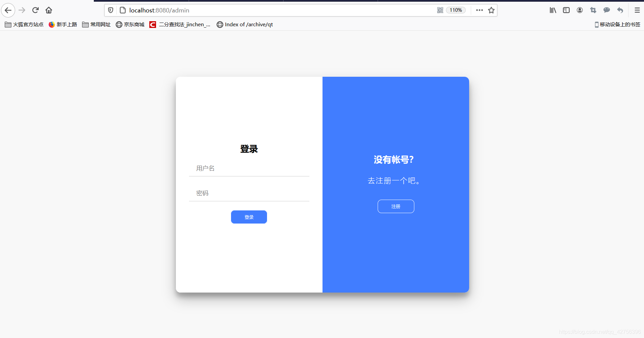Bookmark this page with the star
The width and height of the screenshot is (644, 338).
click(491, 10)
